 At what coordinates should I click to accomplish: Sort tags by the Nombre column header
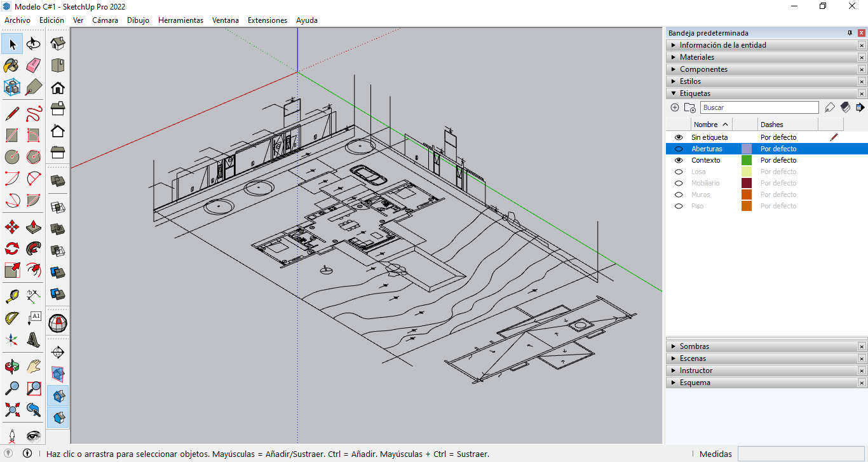(705, 125)
